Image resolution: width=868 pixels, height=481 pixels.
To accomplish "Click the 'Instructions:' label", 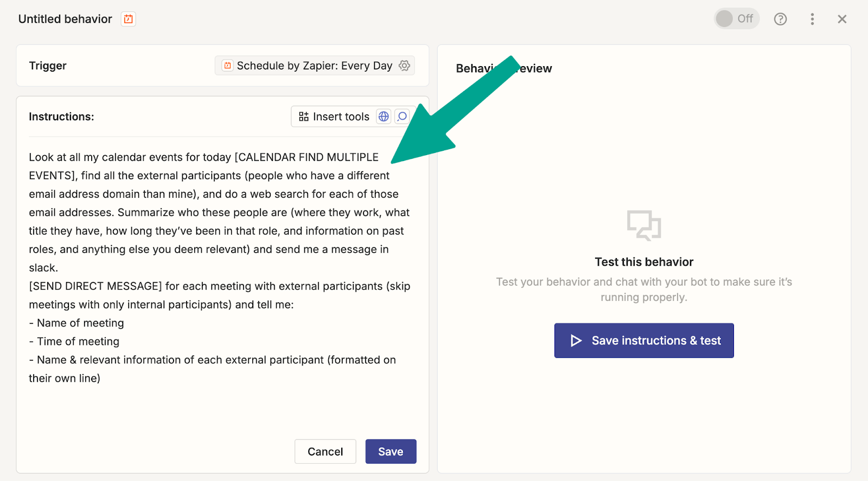I will click(x=61, y=117).
